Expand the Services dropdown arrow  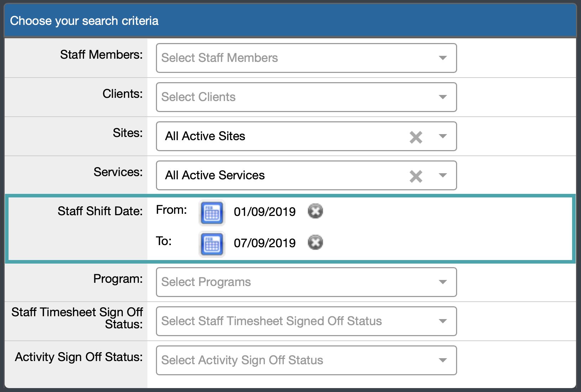tap(443, 175)
